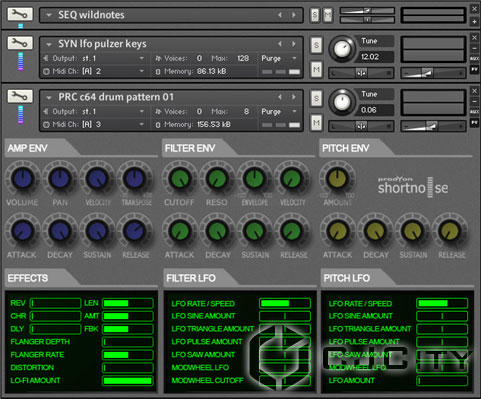The height and width of the screenshot is (399, 481).
Task: Click the Pitch LFO AMOUNT bar
Action: (x=442, y=380)
